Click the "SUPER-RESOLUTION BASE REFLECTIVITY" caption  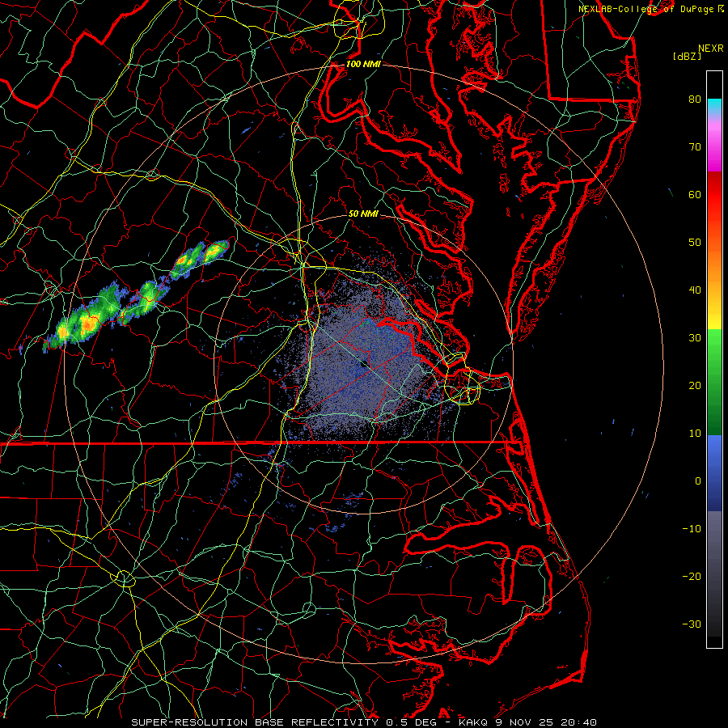pos(255,722)
